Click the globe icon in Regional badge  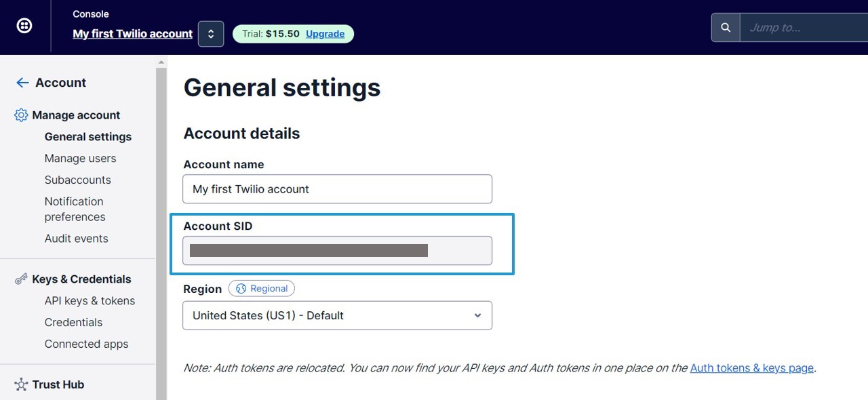pos(241,289)
